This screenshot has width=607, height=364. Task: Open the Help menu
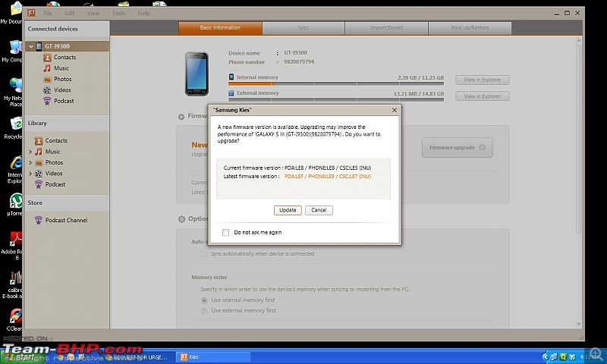pyautogui.click(x=144, y=13)
